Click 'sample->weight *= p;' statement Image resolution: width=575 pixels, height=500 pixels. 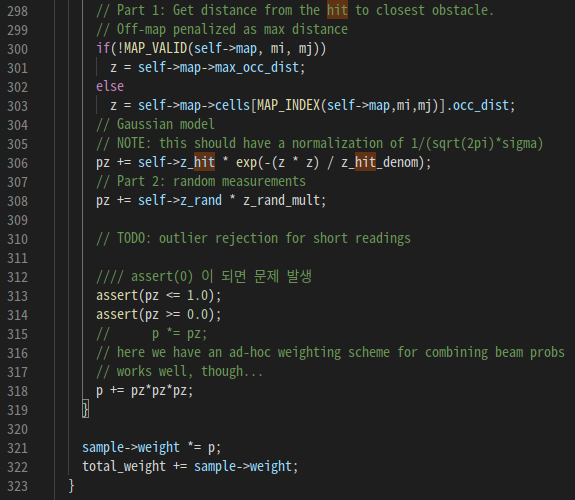(x=151, y=448)
